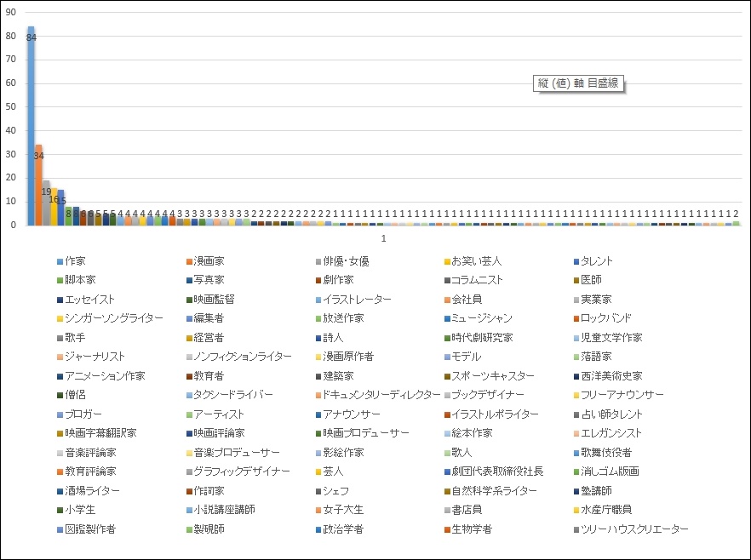
Task: Select legend entry ノンフィクションライター
Action: pyautogui.click(x=239, y=357)
